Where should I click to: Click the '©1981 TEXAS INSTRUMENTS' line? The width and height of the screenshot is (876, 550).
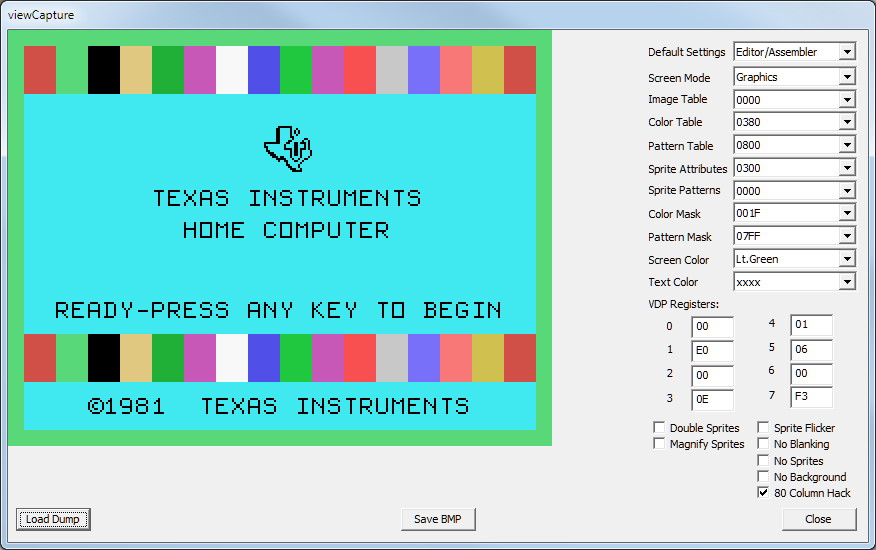(x=278, y=406)
